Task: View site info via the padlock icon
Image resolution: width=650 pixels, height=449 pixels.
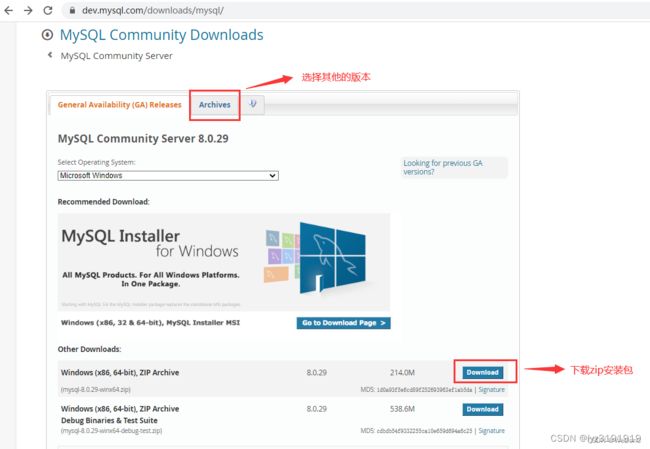Action: pyautogui.click(x=72, y=10)
